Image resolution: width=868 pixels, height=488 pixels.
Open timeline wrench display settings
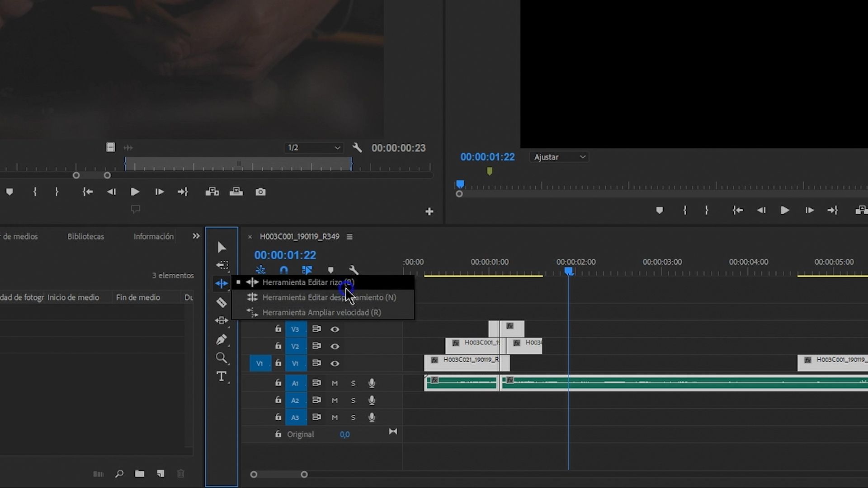coord(354,270)
